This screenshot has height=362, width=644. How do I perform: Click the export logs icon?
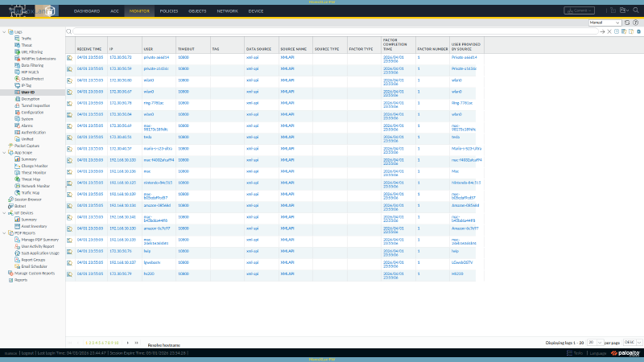point(638,31)
